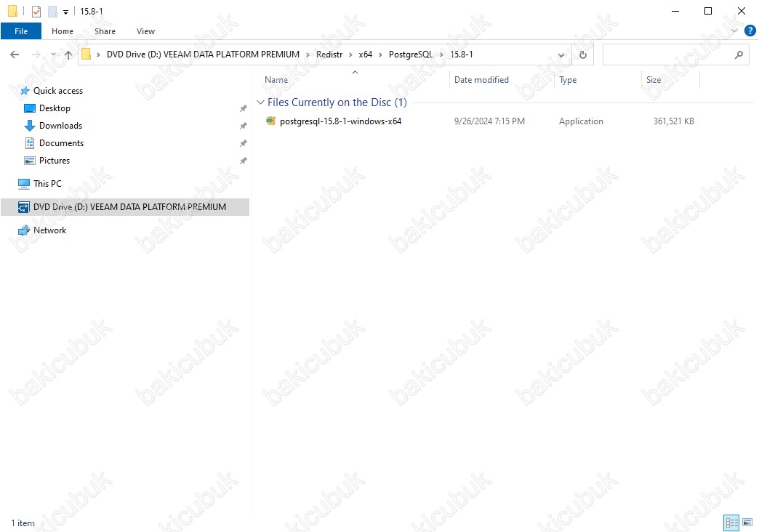Expand the chevron after x64 in address bar
The height and width of the screenshot is (532, 759).
coord(380,55)
